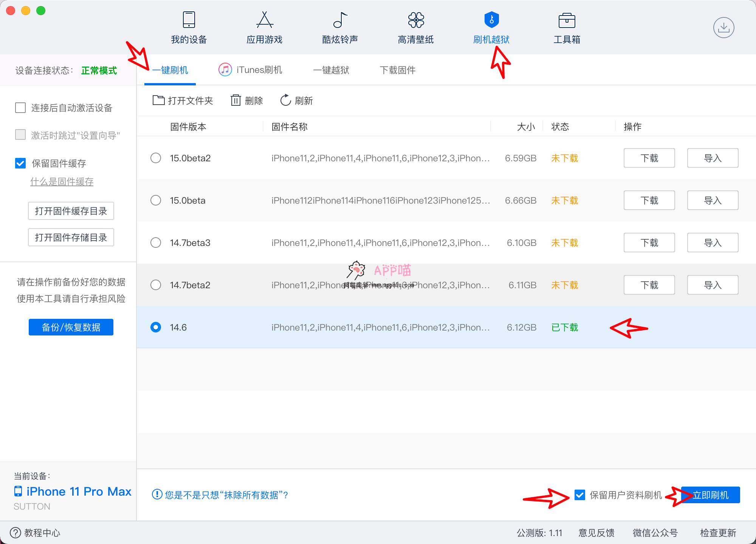Click the info icon beside 抹除所有数据
This screenshot has height=544, width=756.
point(157,494)
